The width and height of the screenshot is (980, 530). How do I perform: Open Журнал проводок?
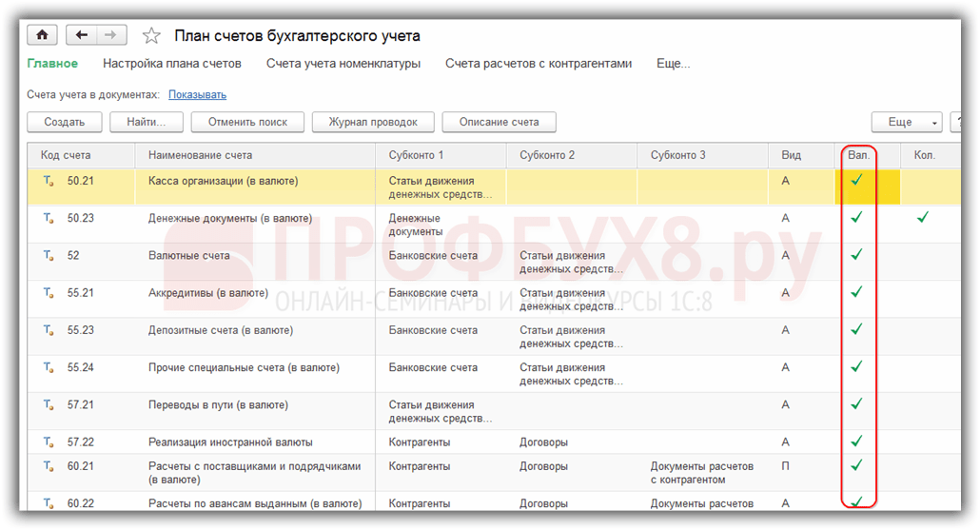click(373, 122)
